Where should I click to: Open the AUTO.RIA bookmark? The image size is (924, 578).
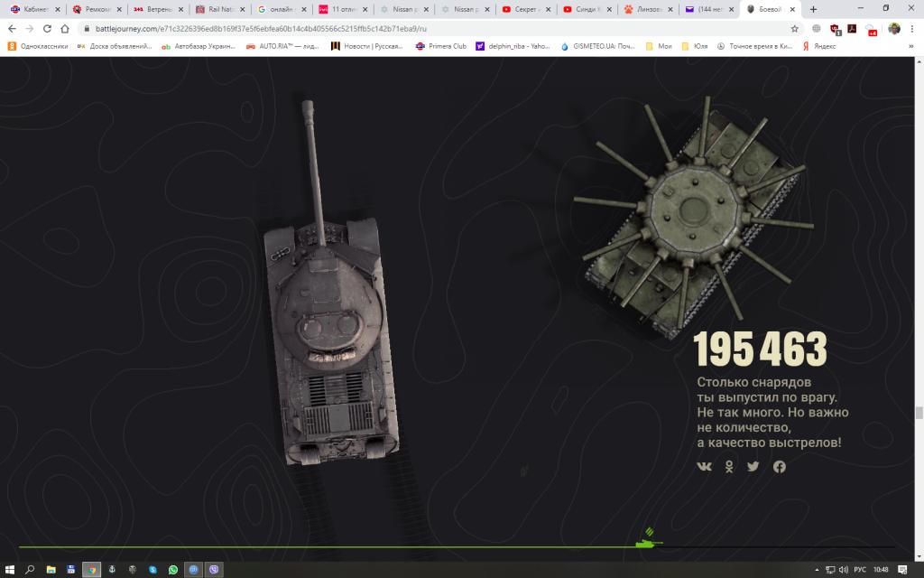tap(282, 46)
